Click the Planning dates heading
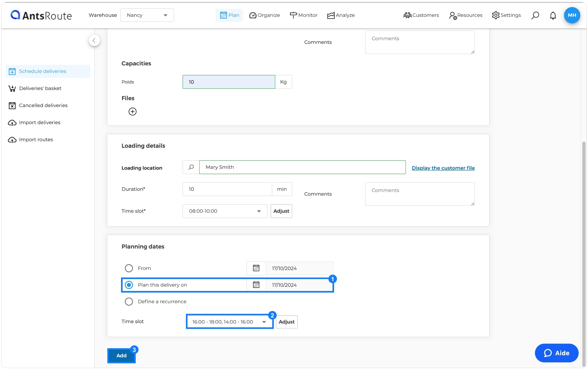 click(143, 247)
